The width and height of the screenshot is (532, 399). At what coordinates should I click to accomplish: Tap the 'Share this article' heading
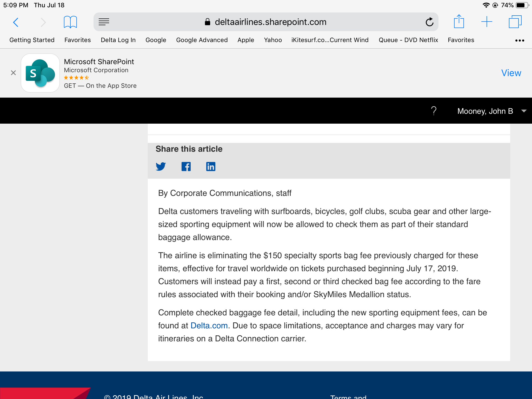point(189,149)
